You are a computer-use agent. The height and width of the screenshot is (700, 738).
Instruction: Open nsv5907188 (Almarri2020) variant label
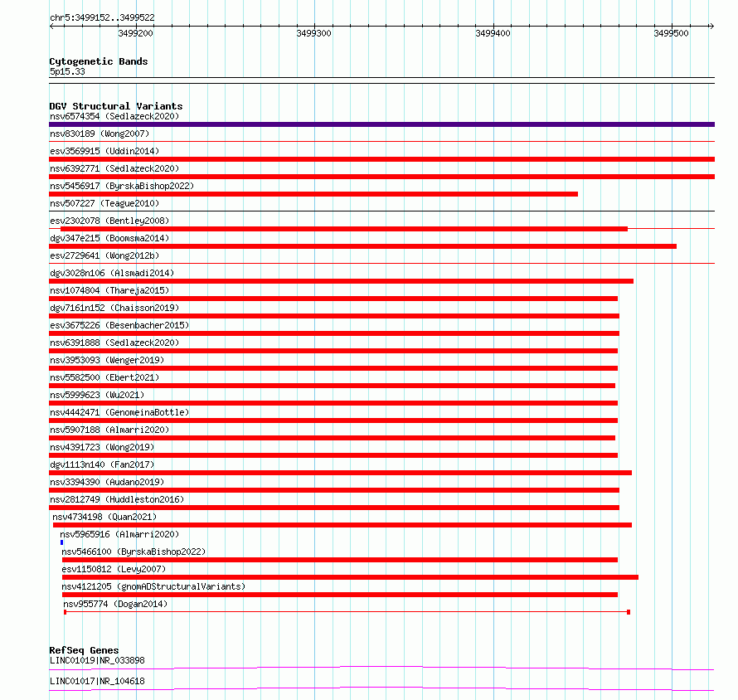tap(109, 430)
